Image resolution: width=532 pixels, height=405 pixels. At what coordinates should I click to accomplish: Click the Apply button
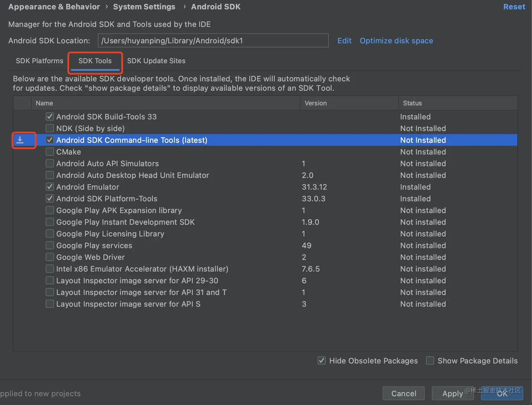tap(452, 393)
